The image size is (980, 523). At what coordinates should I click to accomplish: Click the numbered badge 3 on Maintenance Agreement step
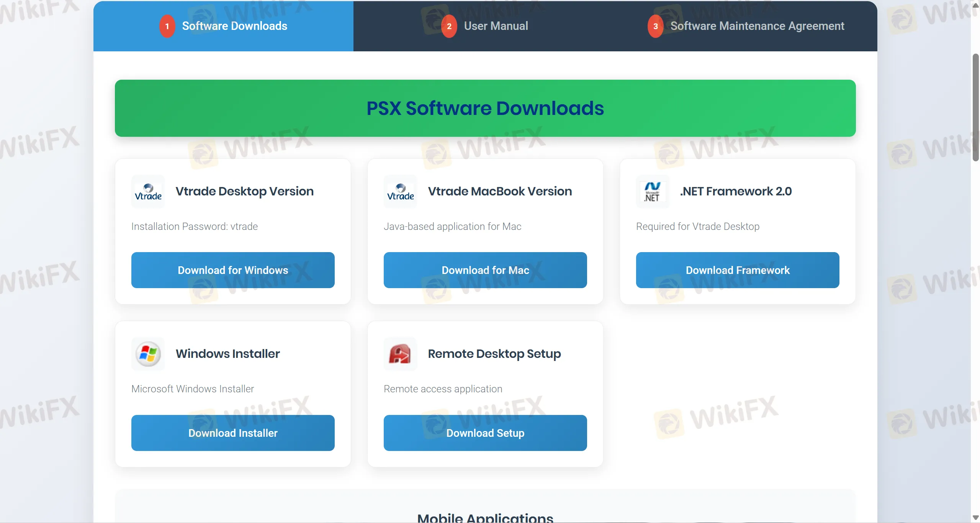click(x=656, y=26)
